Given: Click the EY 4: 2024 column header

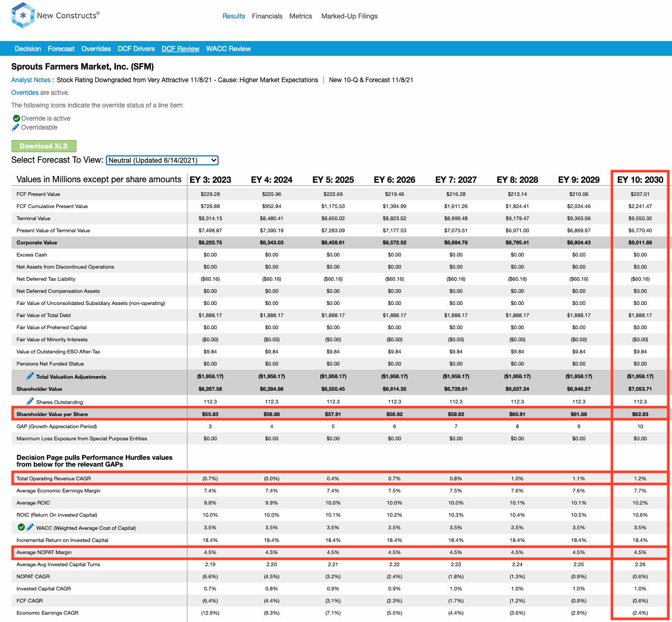Looking at the screenshot, I should point(272,180).
